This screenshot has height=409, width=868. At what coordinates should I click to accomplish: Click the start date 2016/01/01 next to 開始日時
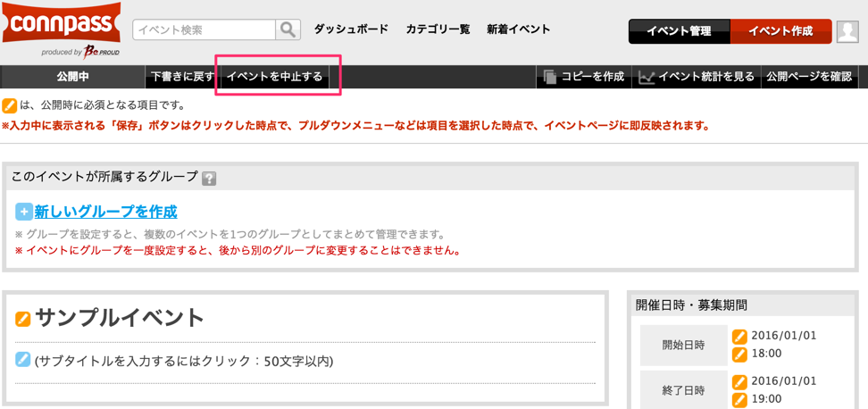(783, 336)
